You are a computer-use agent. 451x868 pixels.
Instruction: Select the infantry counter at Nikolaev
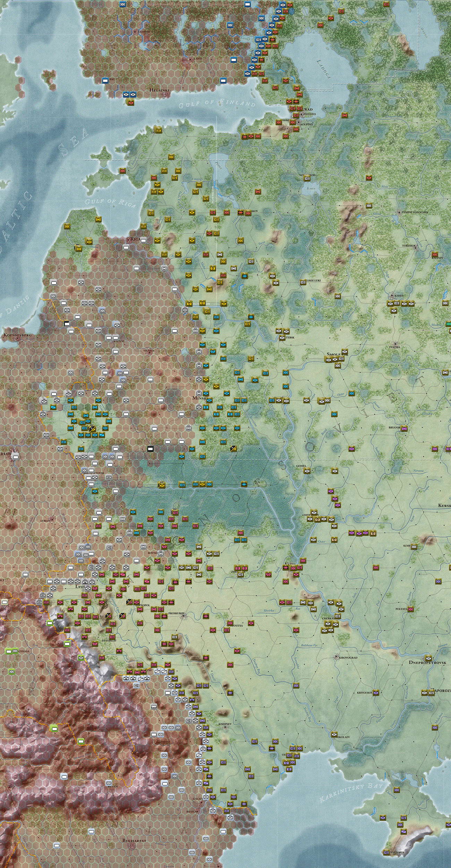point(334,734)
